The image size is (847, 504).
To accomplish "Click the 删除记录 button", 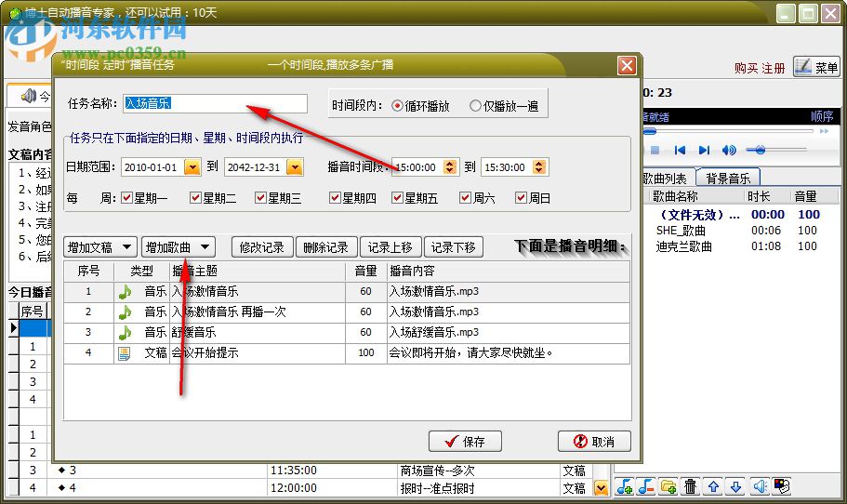I will pos(326,247).
